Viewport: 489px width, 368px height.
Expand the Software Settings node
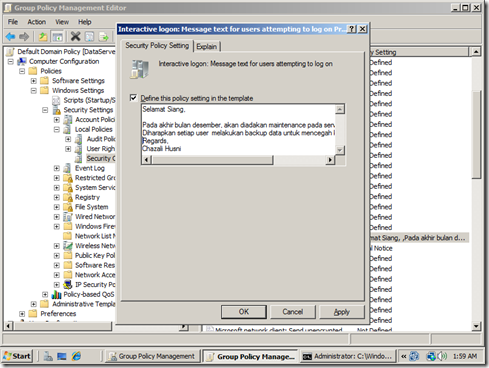34,81
